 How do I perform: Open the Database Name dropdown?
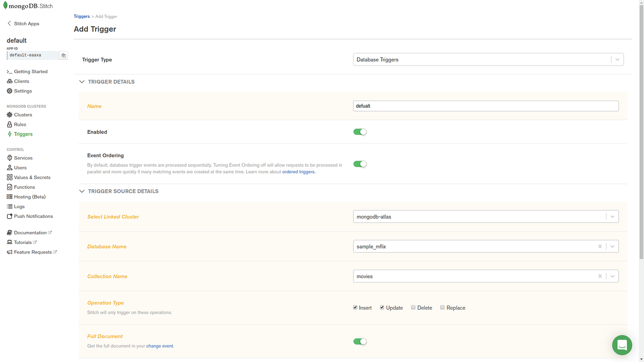[x=612, y=246]
